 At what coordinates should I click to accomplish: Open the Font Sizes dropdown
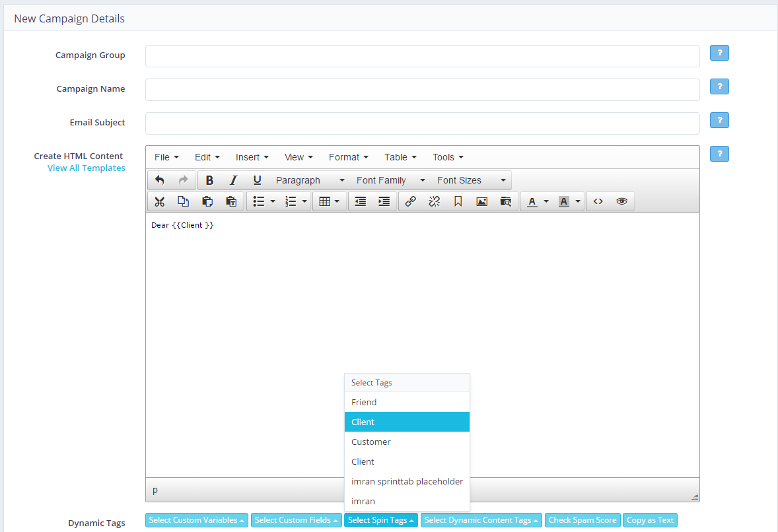pyautogui.click(x=471, y=180)
